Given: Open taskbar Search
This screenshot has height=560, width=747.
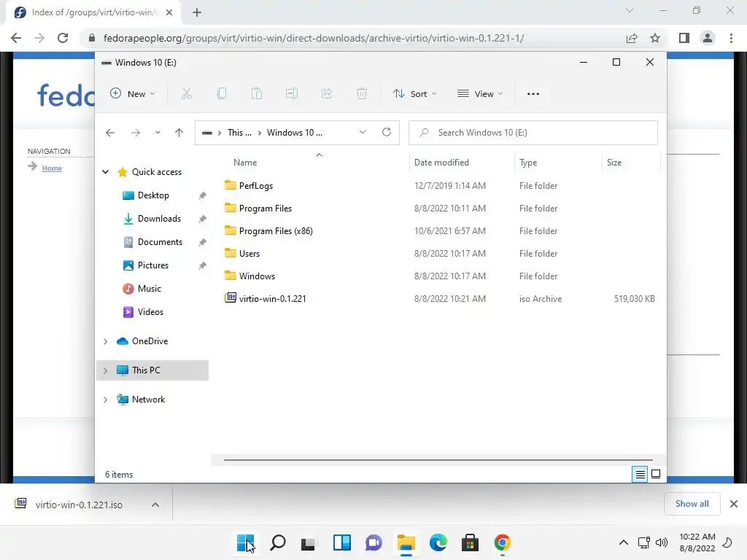Looking at the screenshot, I should point(278,542).
